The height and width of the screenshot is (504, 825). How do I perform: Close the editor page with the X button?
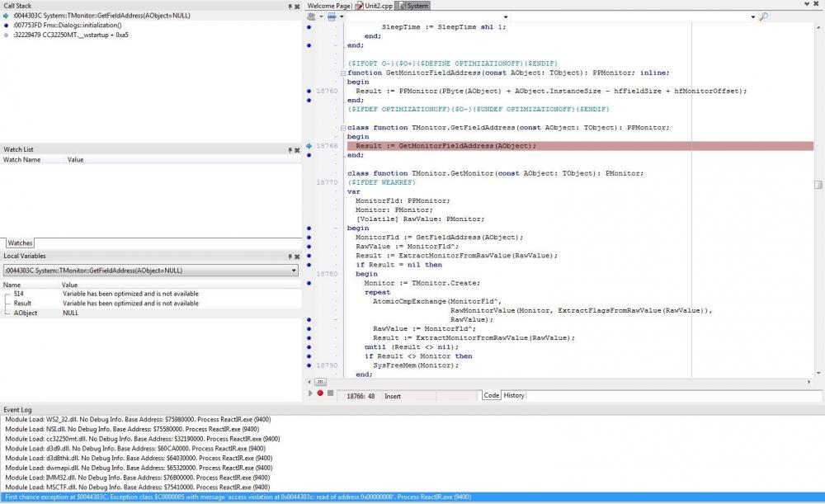[x=817, y=4]
